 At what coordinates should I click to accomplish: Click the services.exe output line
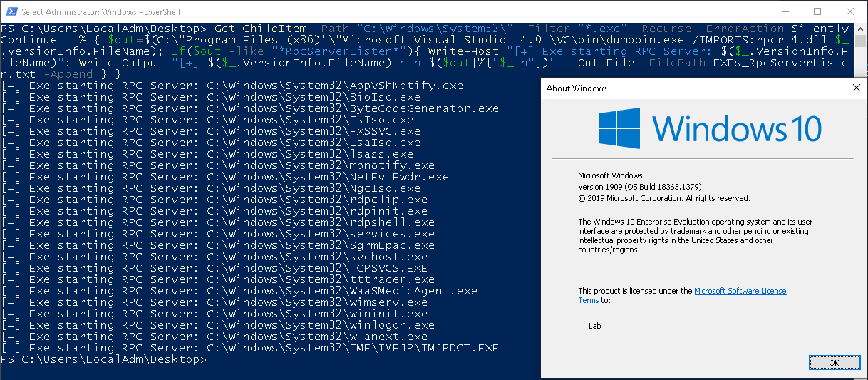point(218,234)
